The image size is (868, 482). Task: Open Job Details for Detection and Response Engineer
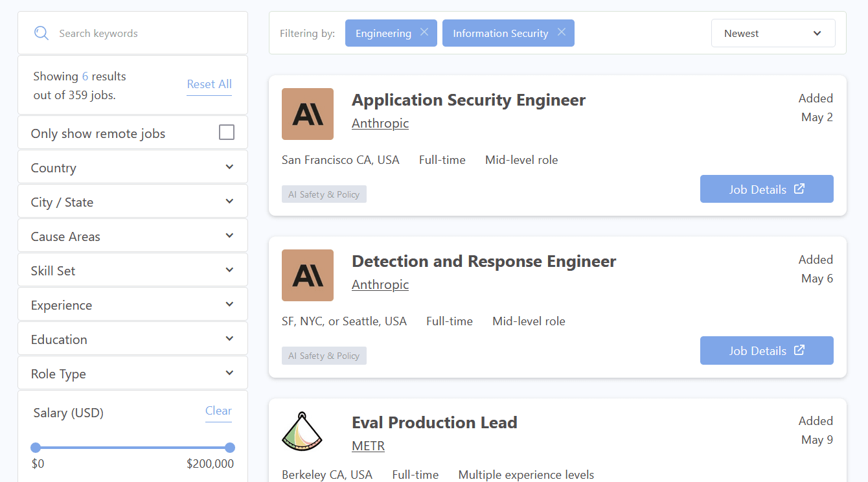pyautogui.click(x=766, y=350)
